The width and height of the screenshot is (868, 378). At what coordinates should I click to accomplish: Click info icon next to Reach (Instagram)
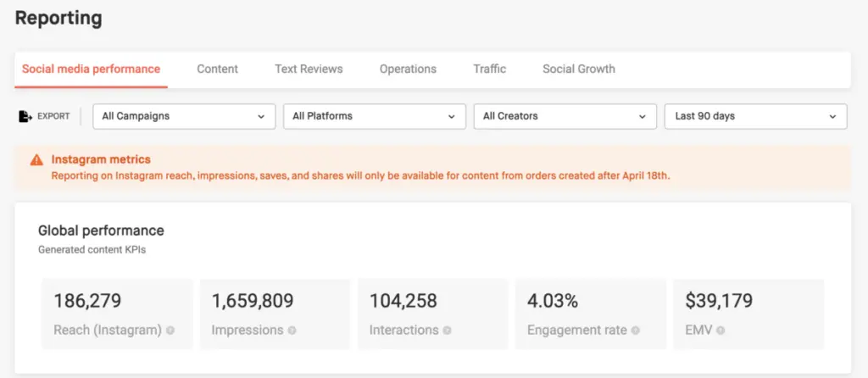click(170, 331)
